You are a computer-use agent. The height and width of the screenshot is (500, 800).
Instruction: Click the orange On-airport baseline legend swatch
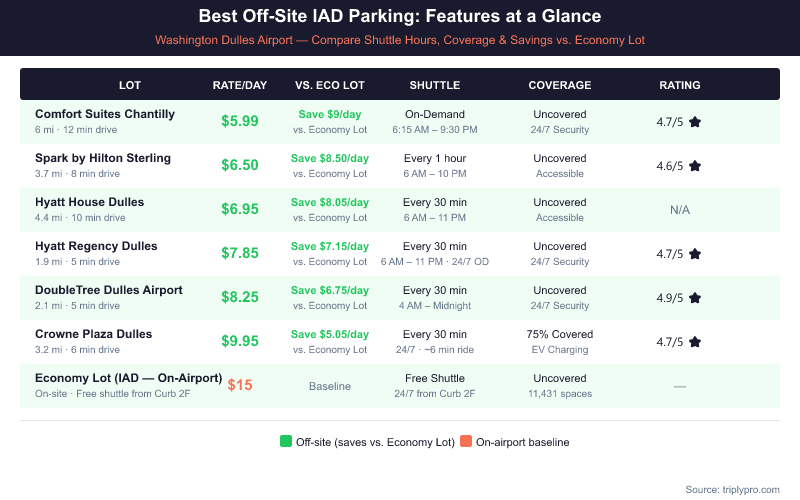tap(466, 442)
